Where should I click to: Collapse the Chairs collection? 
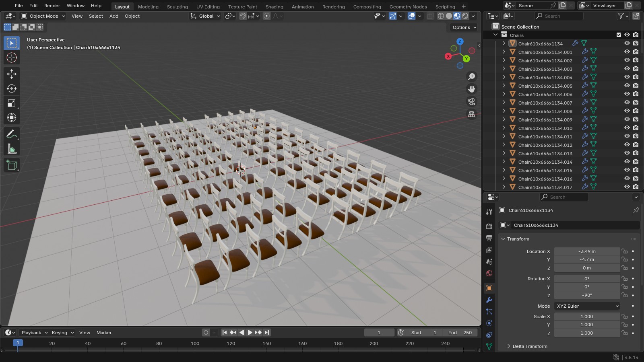tap(495, 35)
